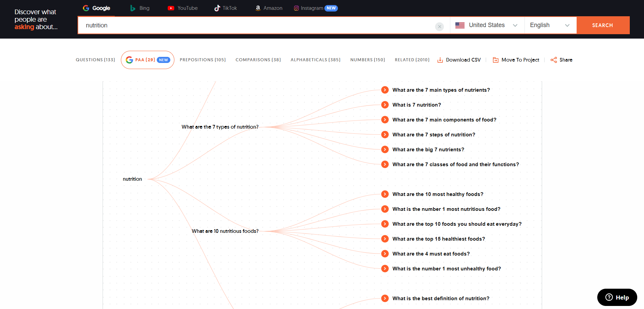Switch to the TikTok source tab
The width and height of the screenshot is (644, 309).
pos(226,8)
